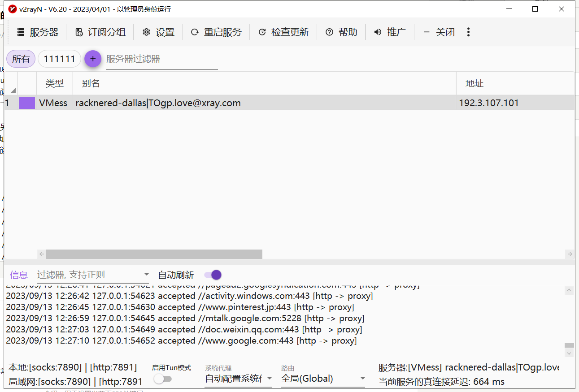The image size is (579, 392).
Task: Click the purple active marker on row 1
Action: click(x=27, y=103)
